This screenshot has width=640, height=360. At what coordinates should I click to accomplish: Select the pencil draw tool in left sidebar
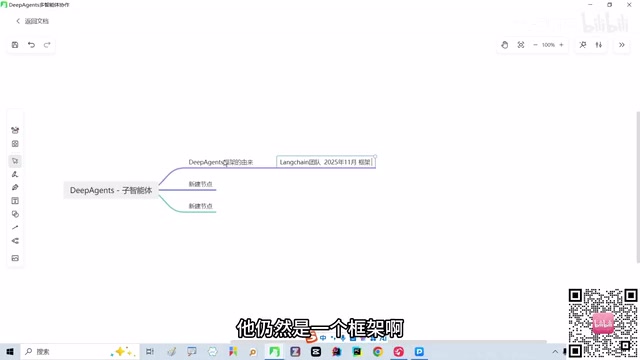pyautogui.click(x=15, y=187)
